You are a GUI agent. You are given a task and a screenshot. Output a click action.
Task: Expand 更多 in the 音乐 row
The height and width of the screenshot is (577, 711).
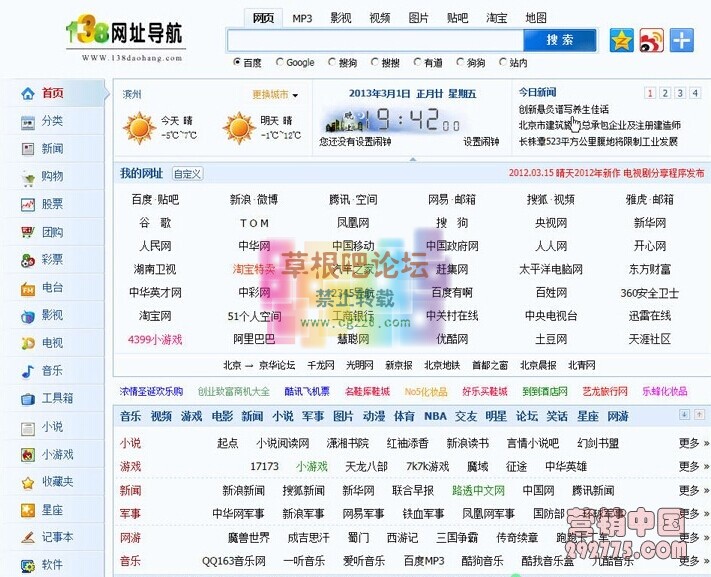(x=693, y=561)
